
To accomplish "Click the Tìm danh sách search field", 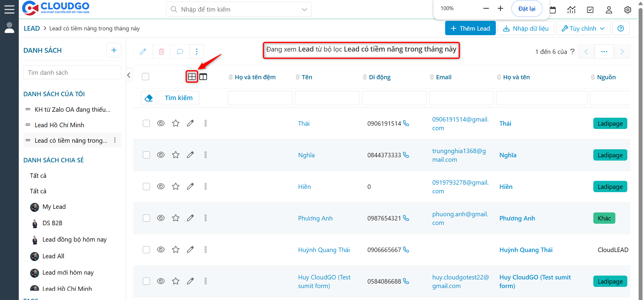I will [x=72, y=73].
